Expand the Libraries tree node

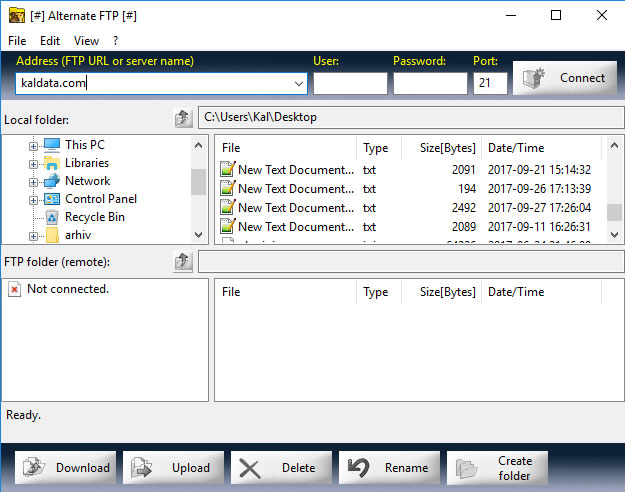pos(33,164)
